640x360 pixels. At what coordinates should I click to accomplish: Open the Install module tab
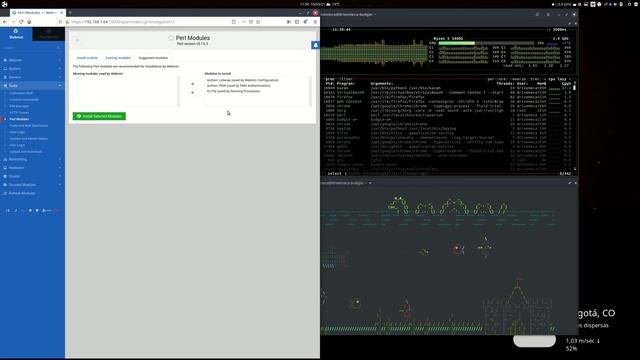87,58
